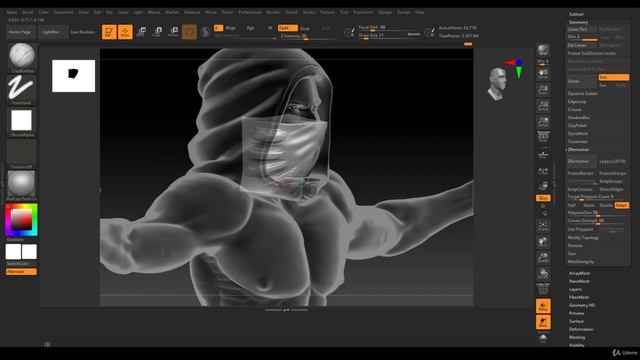The height and width of the screenshot is (360, 640).
Task: Toggle the Persp perspective icon
Action: [543, 136]
